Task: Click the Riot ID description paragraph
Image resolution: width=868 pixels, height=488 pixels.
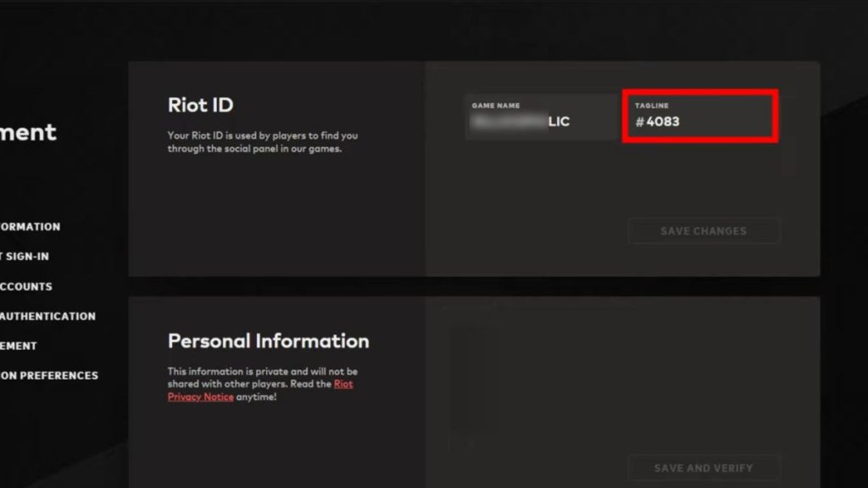Action: [x=263, y=142]
